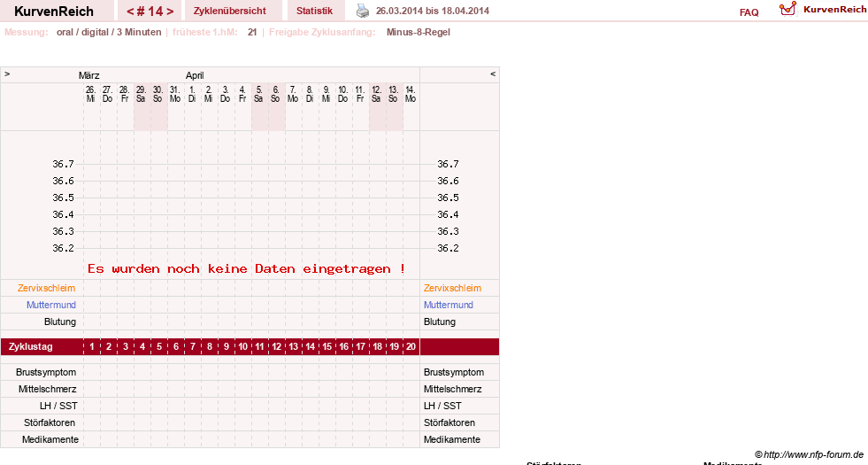The image size is (868, 465).
Task: Click the März month label
Action: pos(89,75)
